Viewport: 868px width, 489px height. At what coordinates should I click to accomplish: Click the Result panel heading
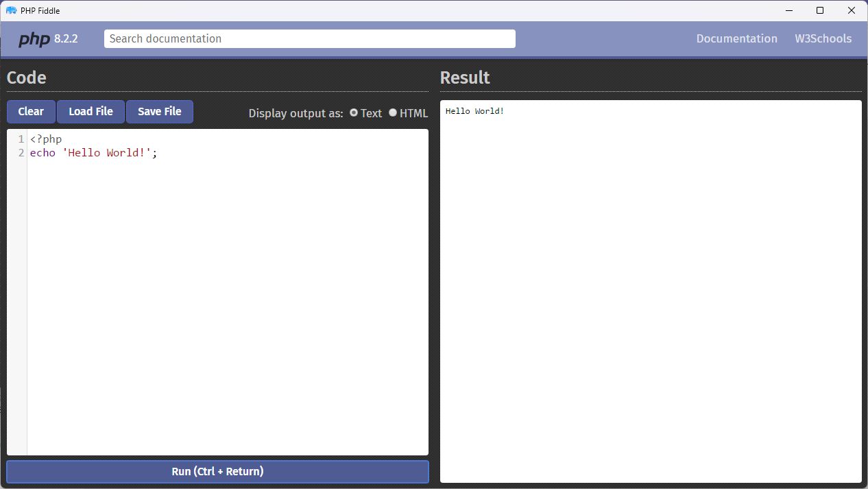pyautogui.click(x=465, y=77)
